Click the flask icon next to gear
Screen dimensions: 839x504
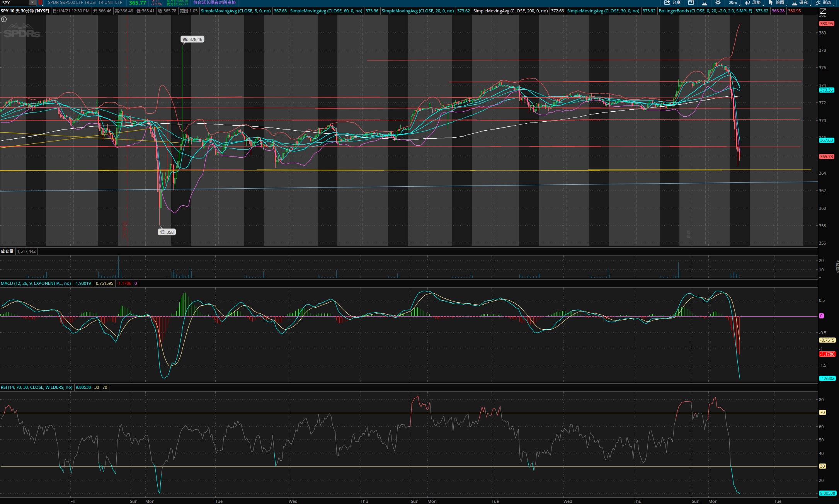tap(705, 3)
